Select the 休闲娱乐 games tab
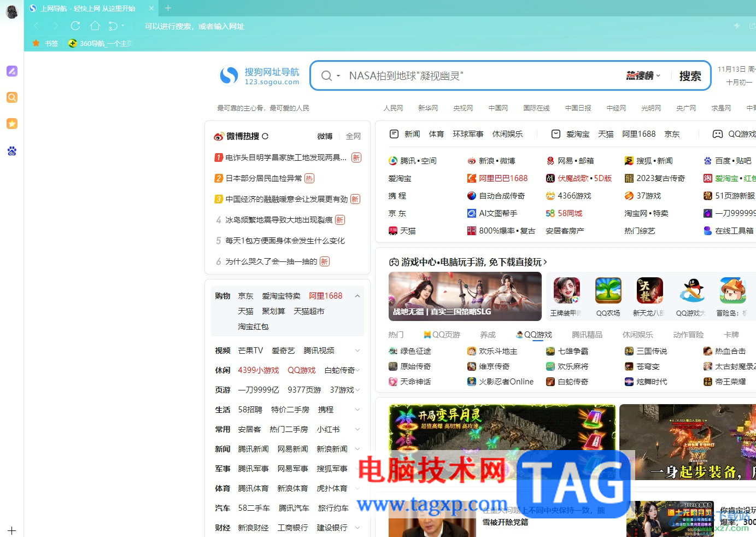Viewport: 756px width, 537px height. pyautogui.click(x=638, y=335)
